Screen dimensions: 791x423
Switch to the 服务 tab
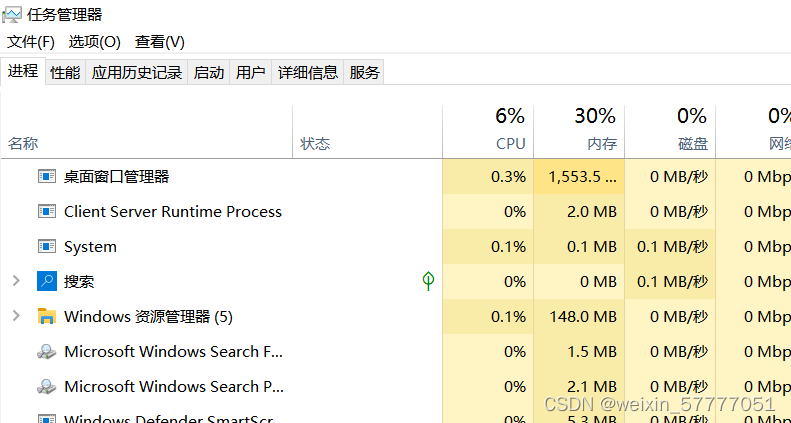[x=364, y=73]
